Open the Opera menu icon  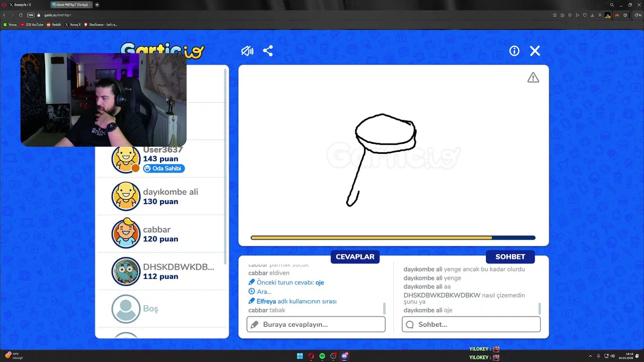[4, 5]
